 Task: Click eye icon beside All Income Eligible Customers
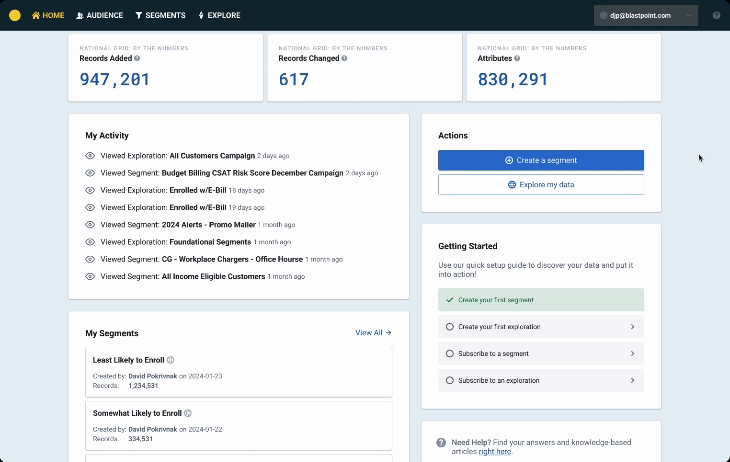90,276
